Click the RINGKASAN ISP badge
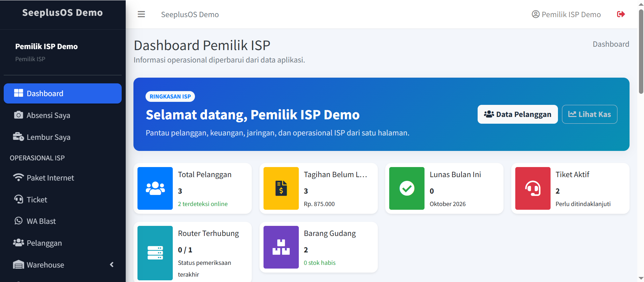The width and height of the screenshot is (644, 282). pos(170,96)
